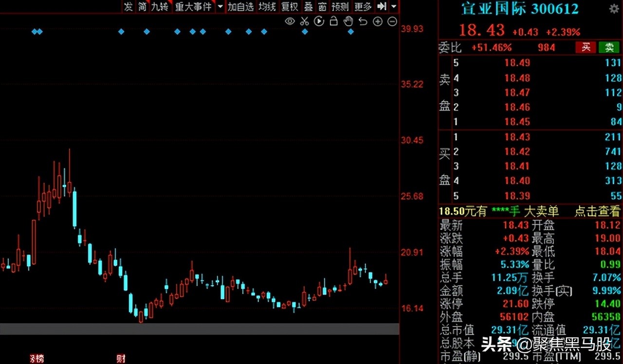Click the 预测 forecast button
Screen dimensions: 623x364
pos(340,6)
